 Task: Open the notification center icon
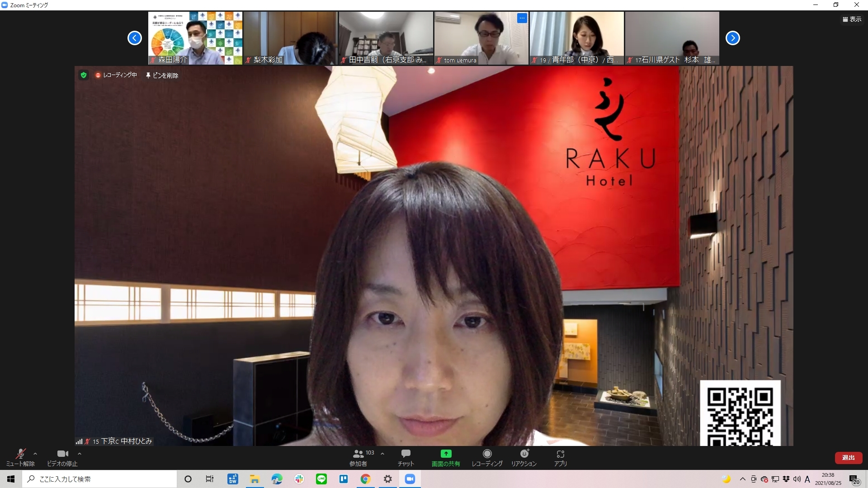pyautogui.click(x=854, y=479)
